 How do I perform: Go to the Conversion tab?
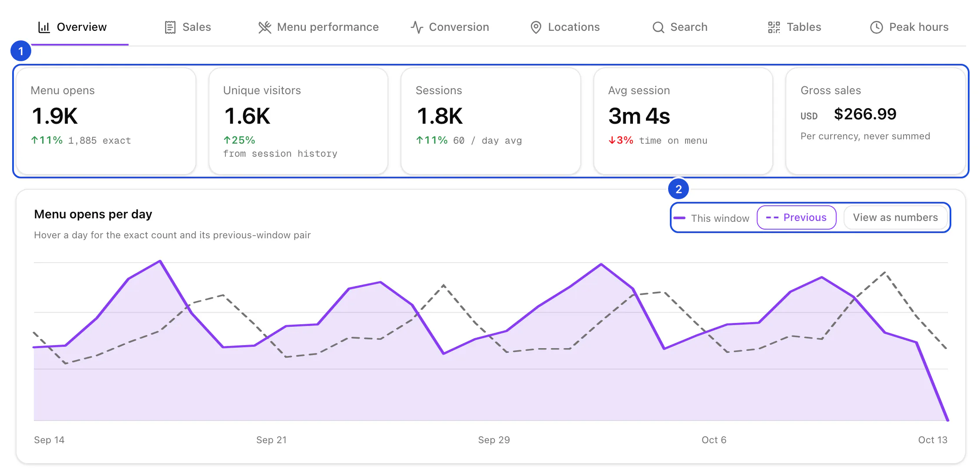point(450,27)
